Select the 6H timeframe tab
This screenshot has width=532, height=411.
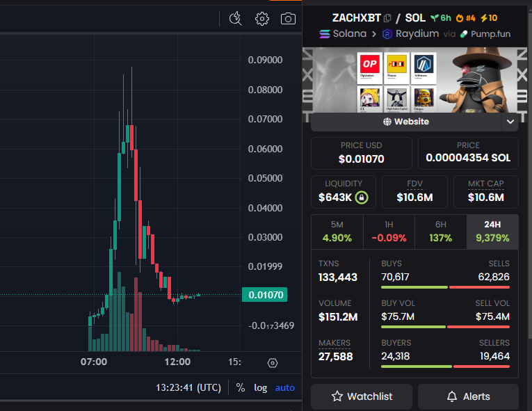pos(441,232)
